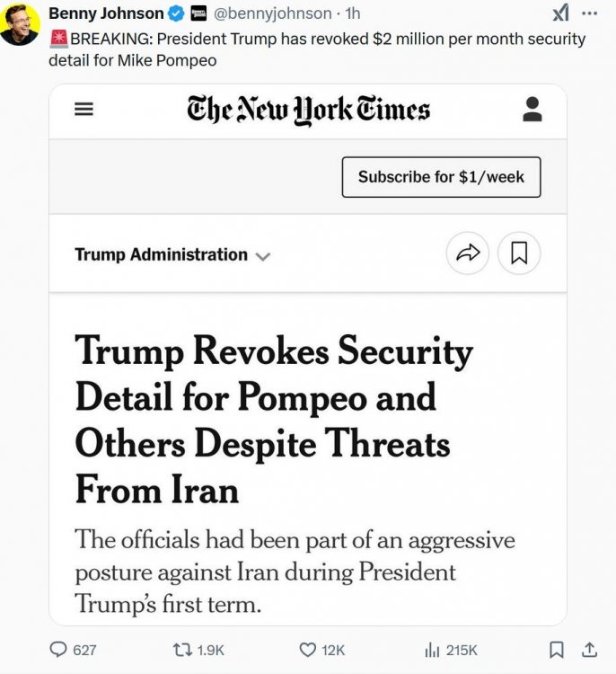Open the @bennyjohnson handle link
The height and width of the screenshot is (674, 616).
click(x=272, y=13)
